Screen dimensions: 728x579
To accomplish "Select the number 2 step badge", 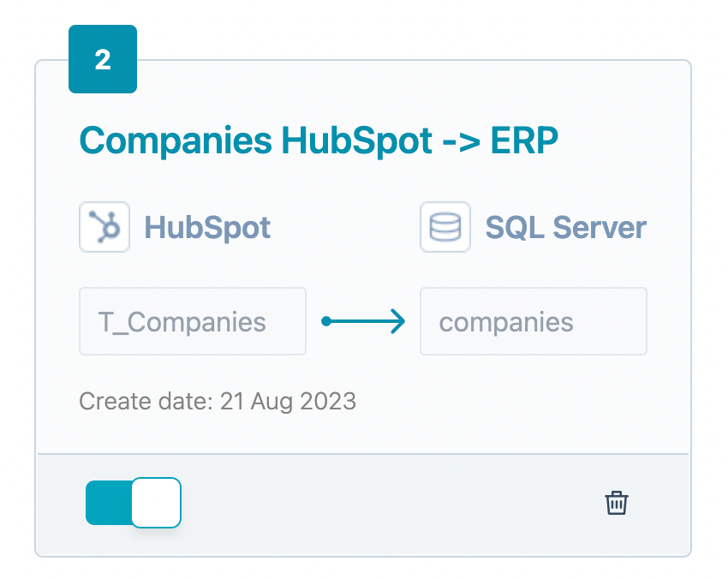I will (x=103, y=60).
